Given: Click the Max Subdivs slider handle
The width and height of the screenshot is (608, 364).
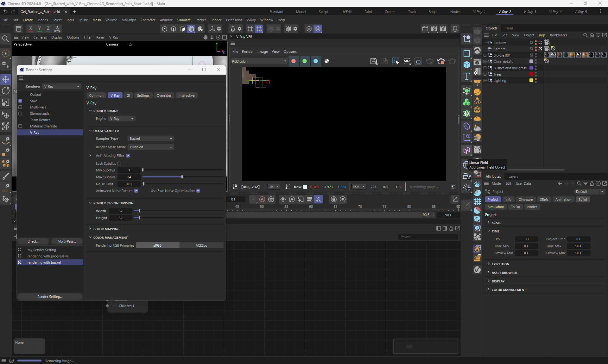Looking at the screenshot, I should [182, 177].
